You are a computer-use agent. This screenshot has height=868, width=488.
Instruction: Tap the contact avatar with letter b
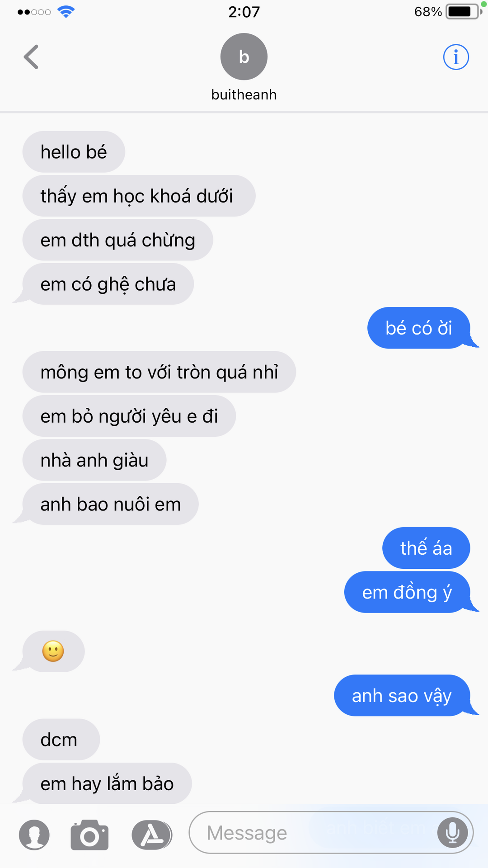[244, 57]
